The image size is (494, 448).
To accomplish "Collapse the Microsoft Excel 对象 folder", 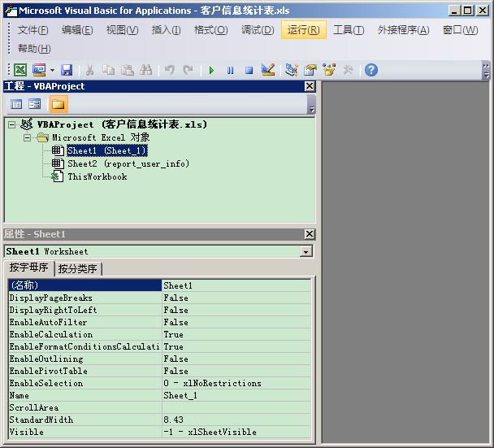I will coord(27,138).
